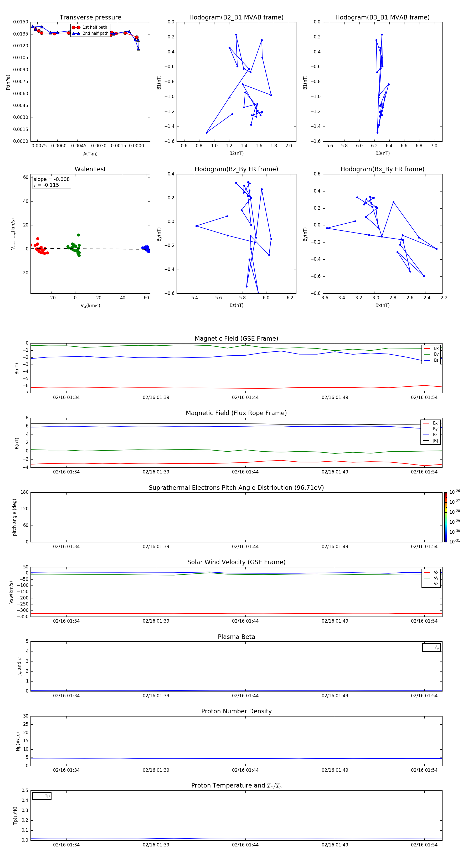Click the 'Bz' entry in the GSE magnetic field legend
The image size is (473, 868).
point(431,360)
